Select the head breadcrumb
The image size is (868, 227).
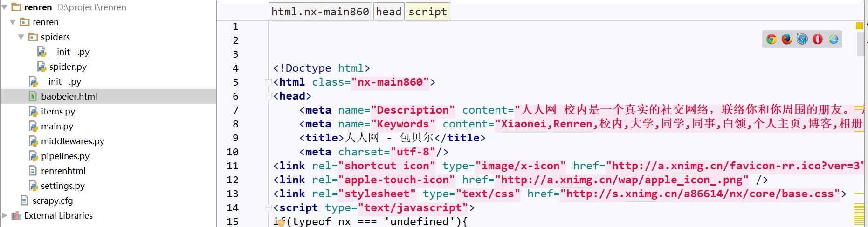[x=389, y=12]
